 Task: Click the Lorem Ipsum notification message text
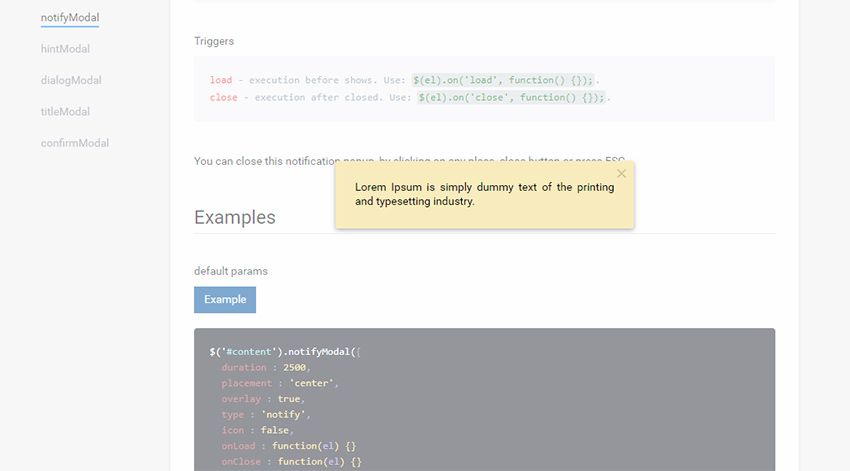point(484,194)
